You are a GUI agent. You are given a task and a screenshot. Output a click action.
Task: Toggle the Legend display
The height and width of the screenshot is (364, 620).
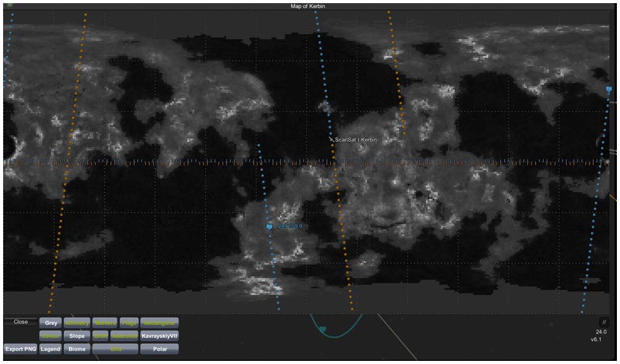51,349
